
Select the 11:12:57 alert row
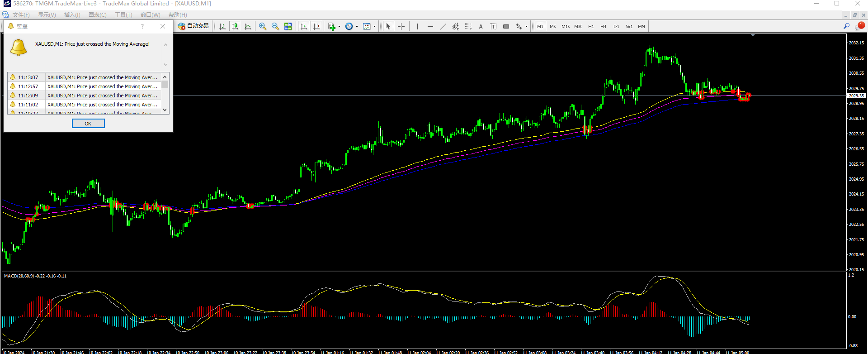click(x=84, y=86)
